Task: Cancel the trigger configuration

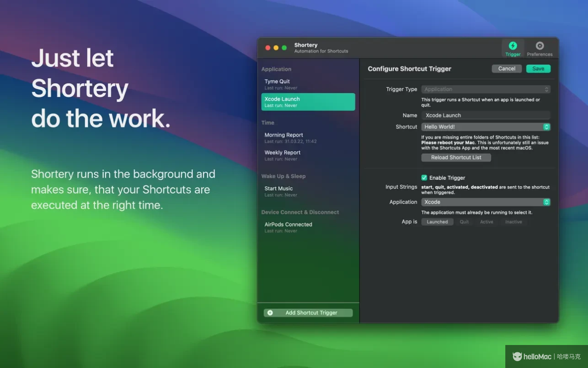Action: (507, 69)
